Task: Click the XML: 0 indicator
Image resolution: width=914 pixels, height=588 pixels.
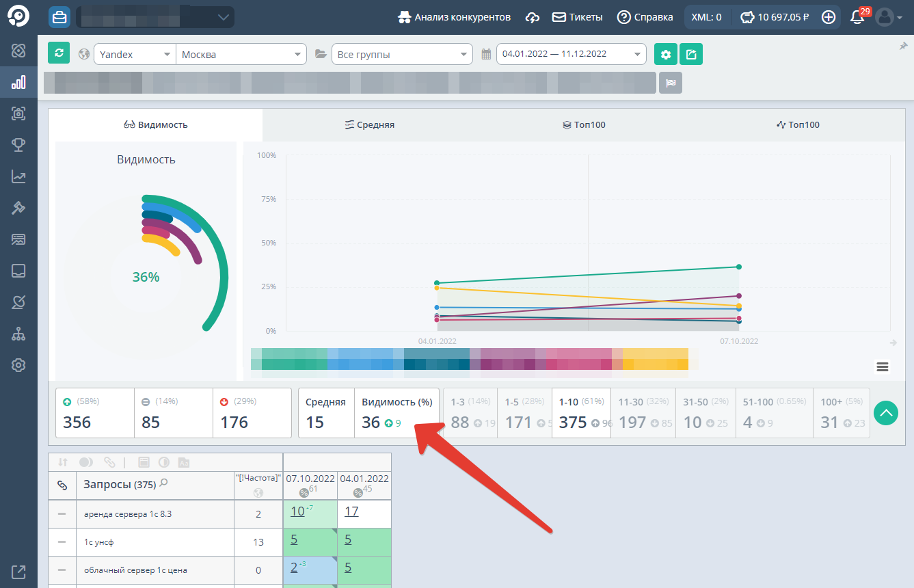Action: pos(706,17)
